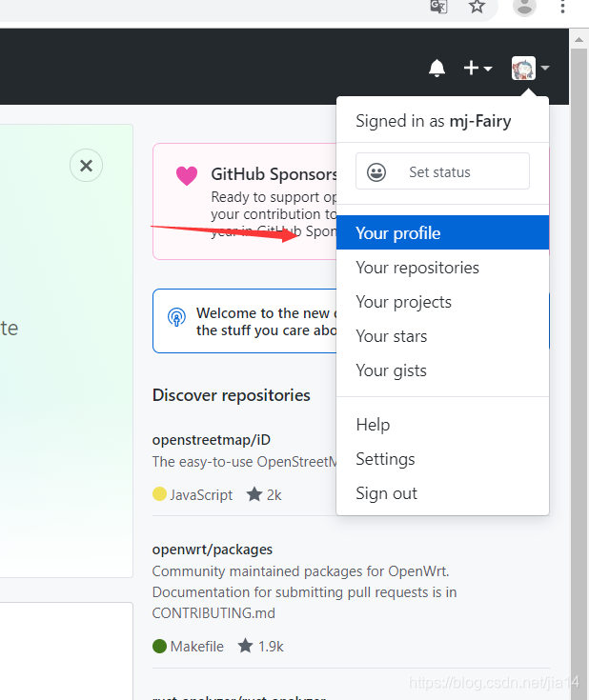Click the 'Welcome to the new' notice text
The image size is (589, 700).
coord(266,322)
